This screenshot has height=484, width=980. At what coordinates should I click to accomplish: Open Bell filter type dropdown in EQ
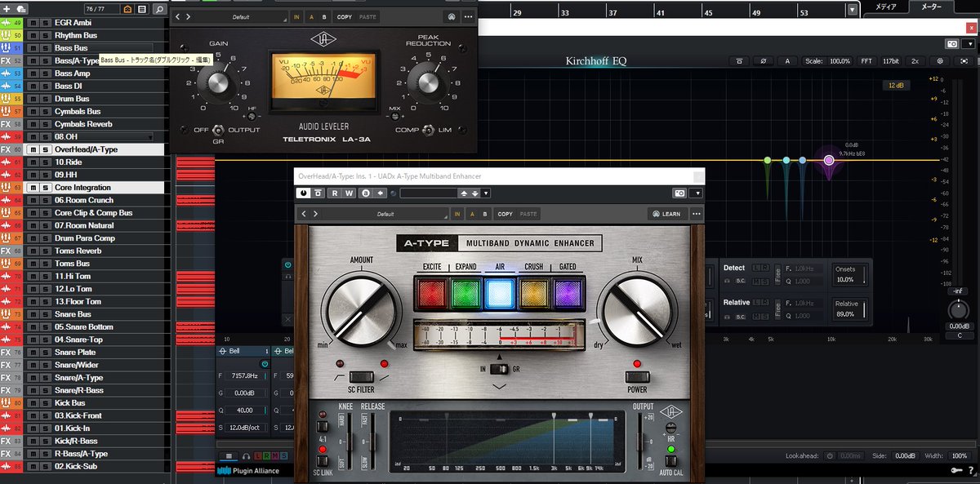point(243,351)
